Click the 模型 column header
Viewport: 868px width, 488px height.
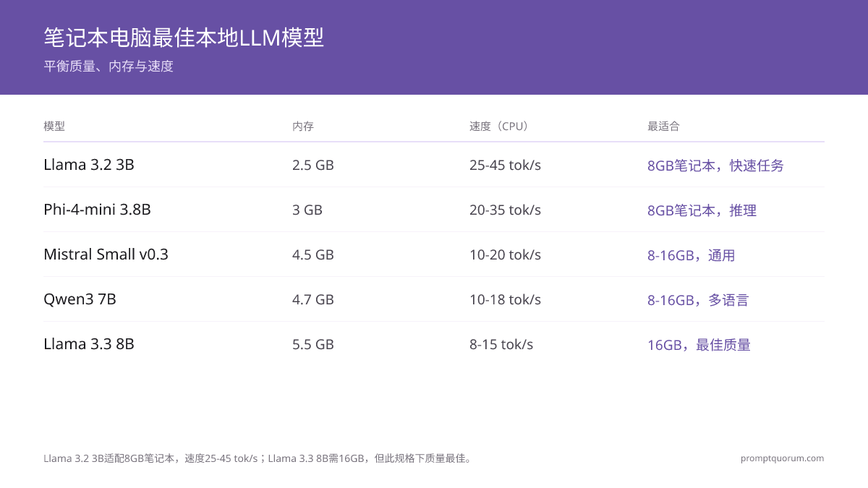coord(54,127)
